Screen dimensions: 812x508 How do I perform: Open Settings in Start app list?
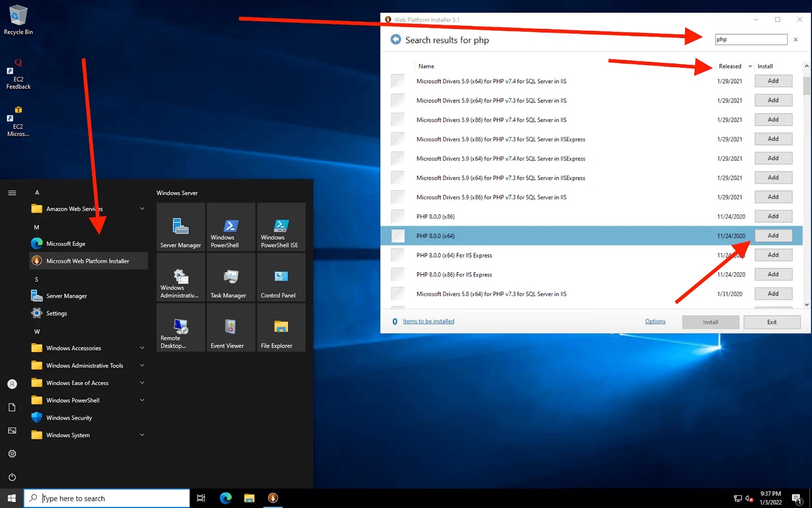(x=89, y=313)
